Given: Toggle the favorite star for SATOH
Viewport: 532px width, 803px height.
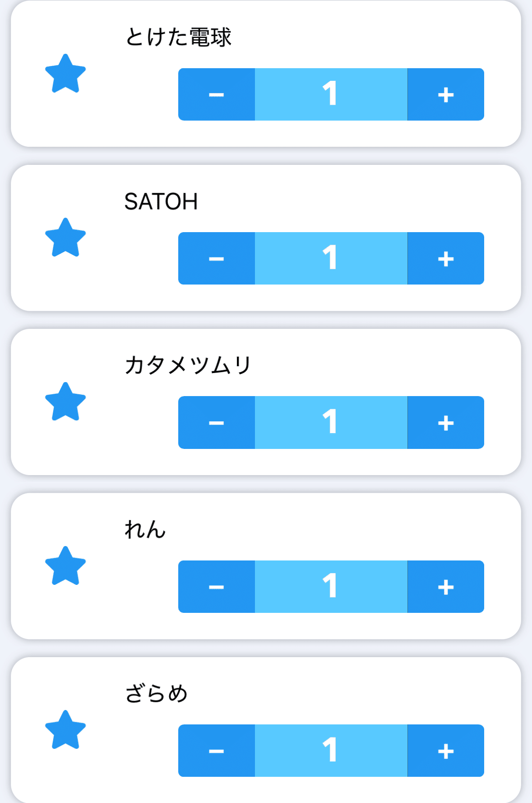Looking at the screenshot, I should pyautogui.click(x=65, y=238).
